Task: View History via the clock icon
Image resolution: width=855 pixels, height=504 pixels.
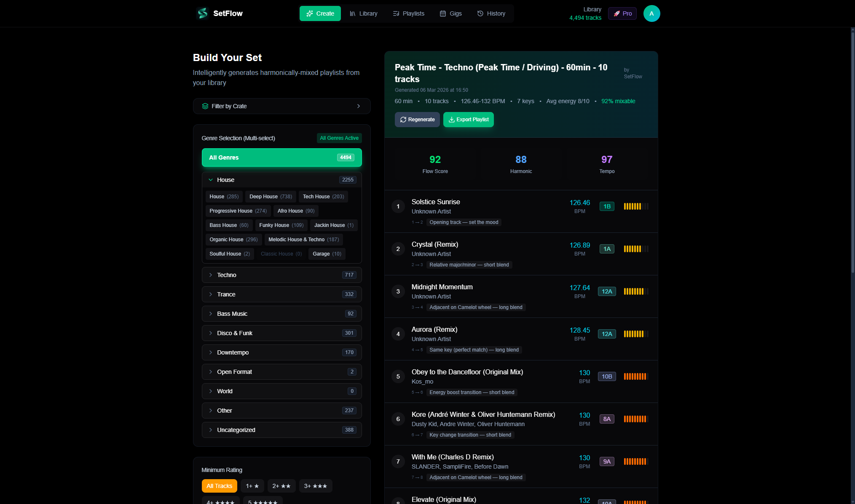Action: pos(480,13)
